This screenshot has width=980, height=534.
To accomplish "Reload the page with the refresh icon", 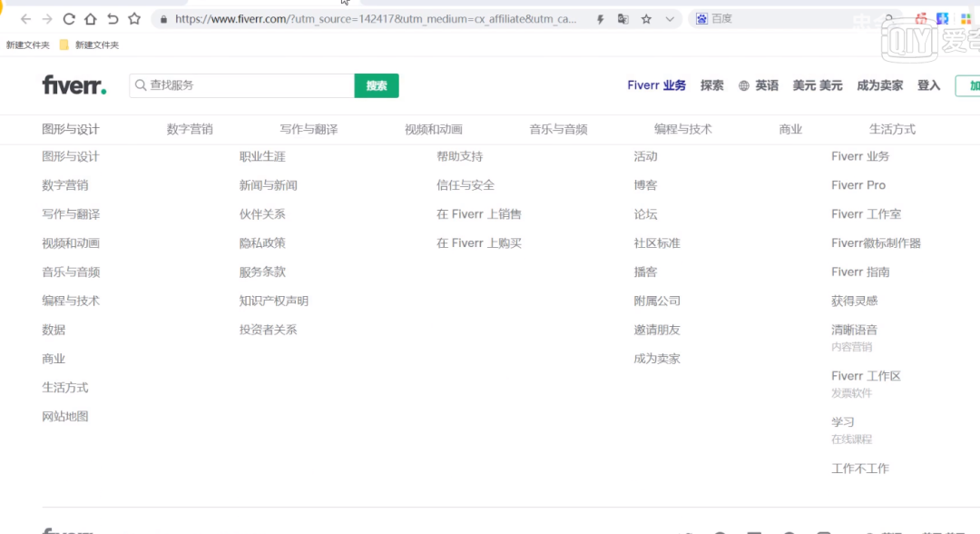I will click(x=69, y=19).
